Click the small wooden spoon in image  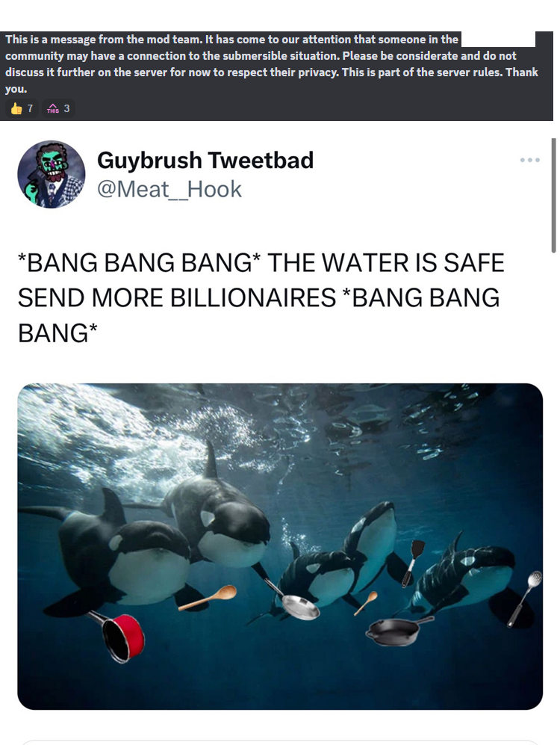click(x=366, y=603)
